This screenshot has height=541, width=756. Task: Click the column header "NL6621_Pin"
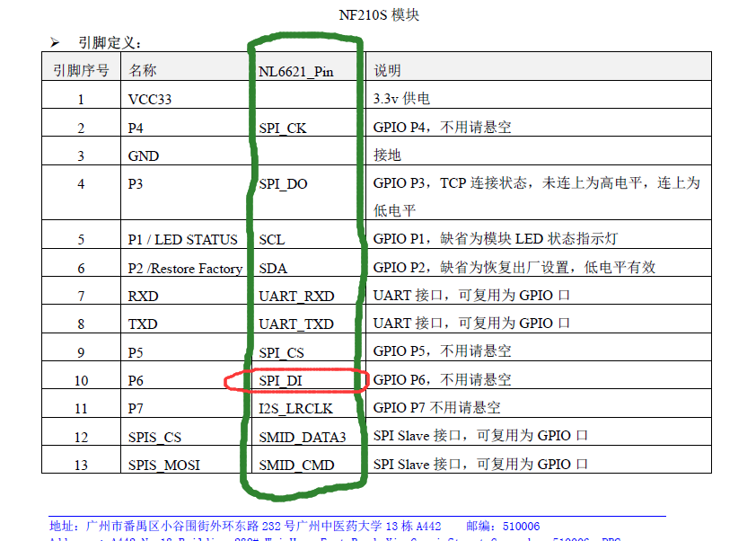[296, 72]
